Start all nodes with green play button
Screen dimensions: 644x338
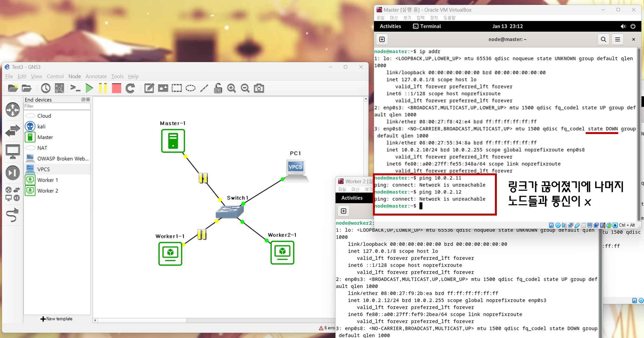coord(89,88)
